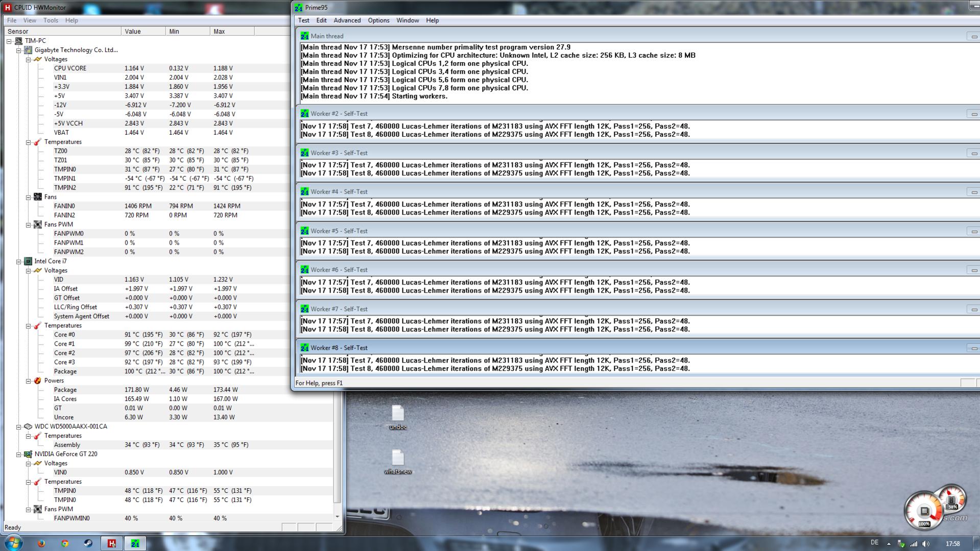Screen dimensions: 980x551
Task: Click the HWMonitor scrollbar down arrow
Action: pos(337,517)
